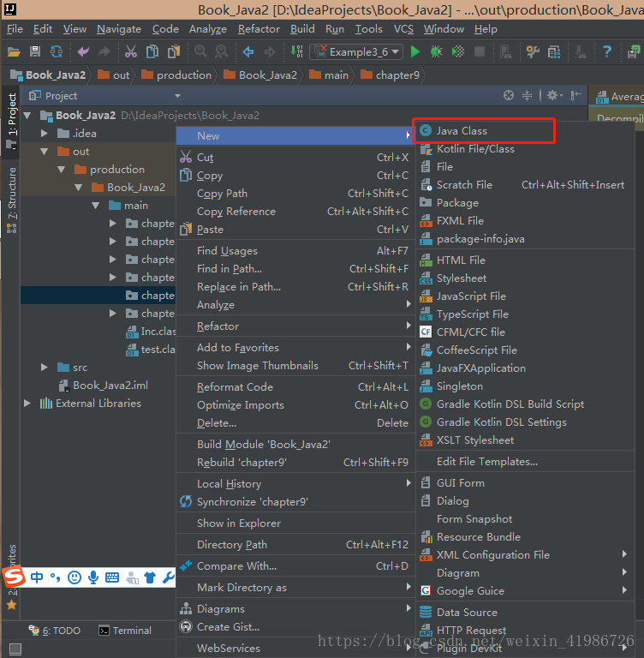The image size is (644, 658).
Task: Click chapter9 in the breadcrumb bar
Action: tap(391, 75)
